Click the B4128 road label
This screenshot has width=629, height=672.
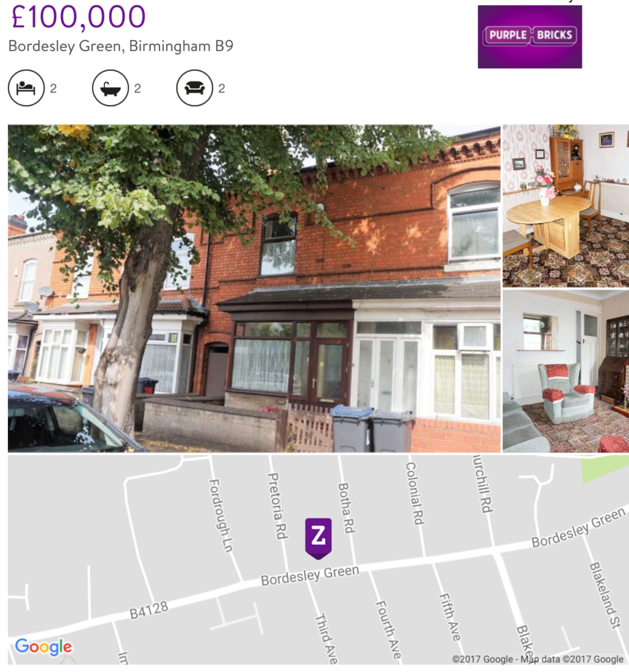[149, 610]
